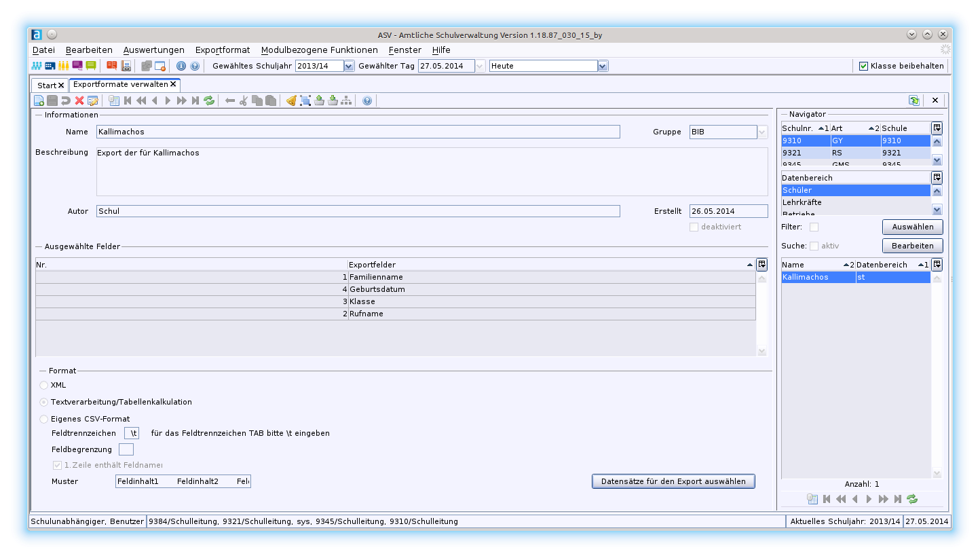This screenshot has height=558, width=980.
Task: Toggle the Klasse beibehalten checkbox
Action: click(x=863, y=66)
